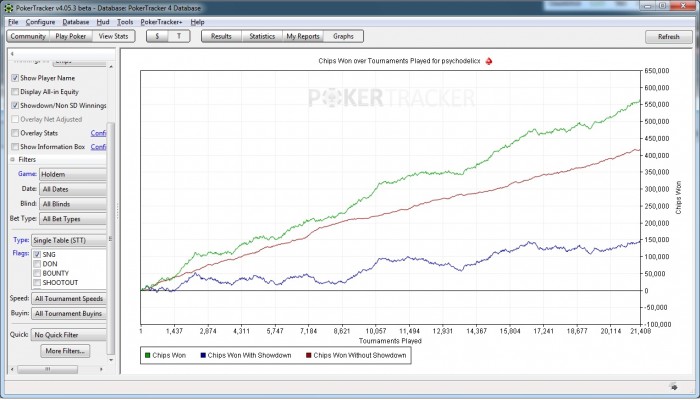Open the Graphs view

click(x=343, y=37)
